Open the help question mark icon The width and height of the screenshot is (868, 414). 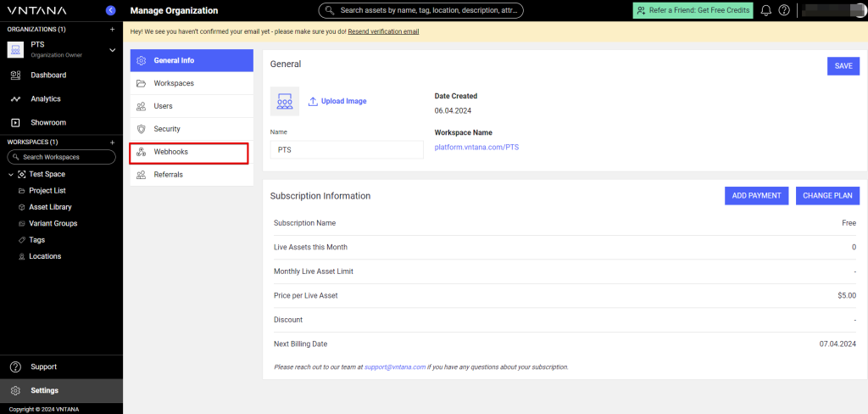784,10
